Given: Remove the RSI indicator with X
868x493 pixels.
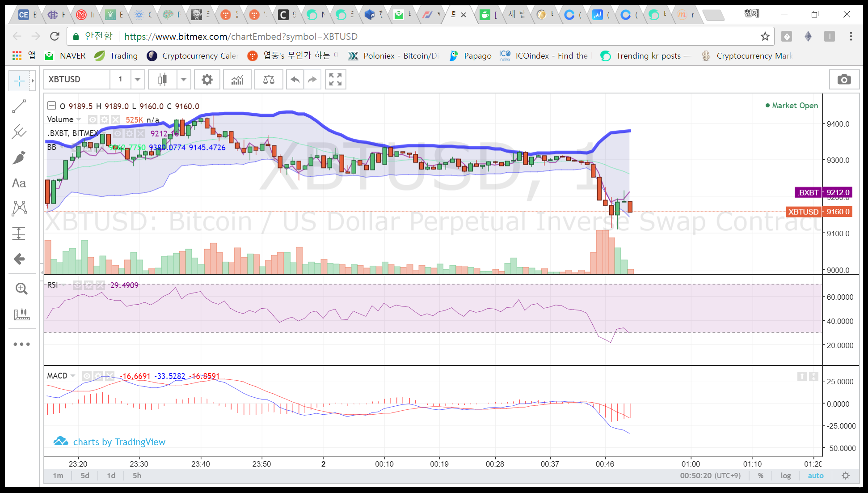Looking at the screenshot, I should 100,285.
